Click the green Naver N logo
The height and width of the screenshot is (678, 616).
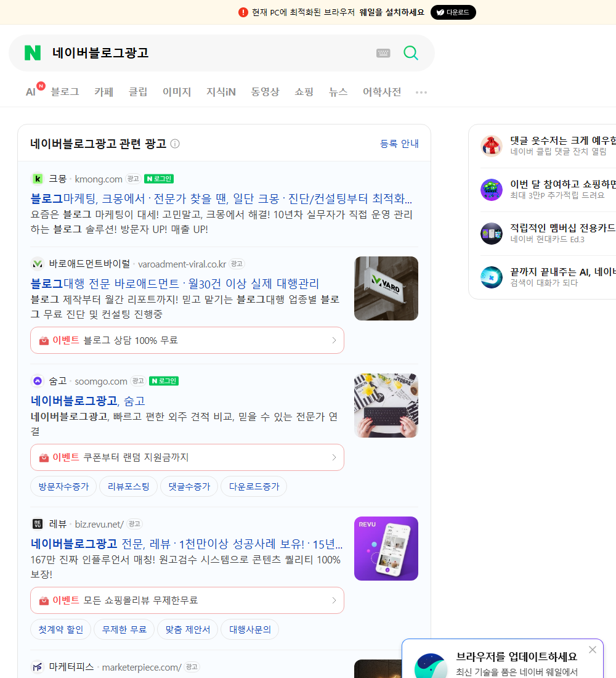(33, 53)
